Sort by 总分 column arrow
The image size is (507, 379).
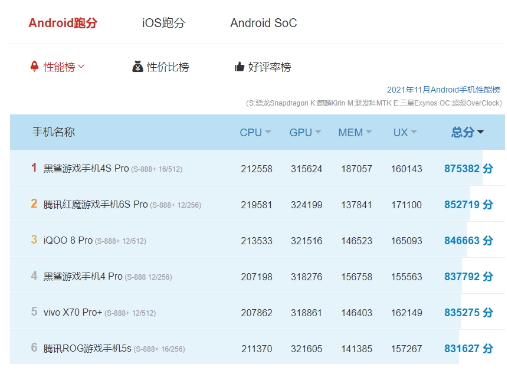pyautogui.click(x=480, y=132)
